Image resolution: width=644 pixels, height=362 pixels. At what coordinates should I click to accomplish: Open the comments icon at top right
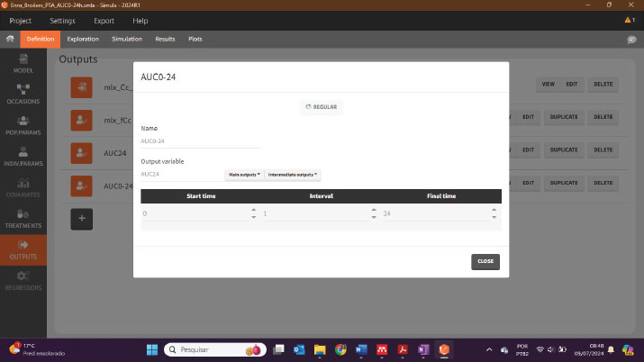click(x=630, y=40)
